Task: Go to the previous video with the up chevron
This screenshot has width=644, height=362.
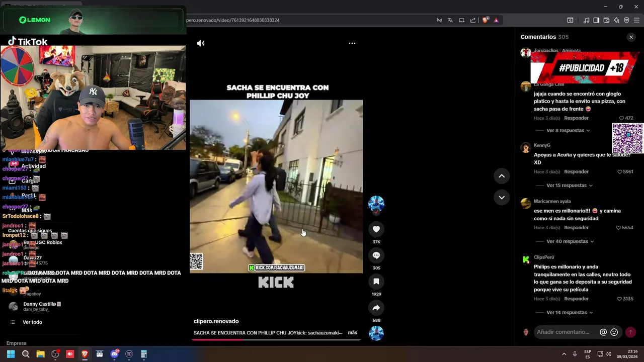Action: point(502,176)
